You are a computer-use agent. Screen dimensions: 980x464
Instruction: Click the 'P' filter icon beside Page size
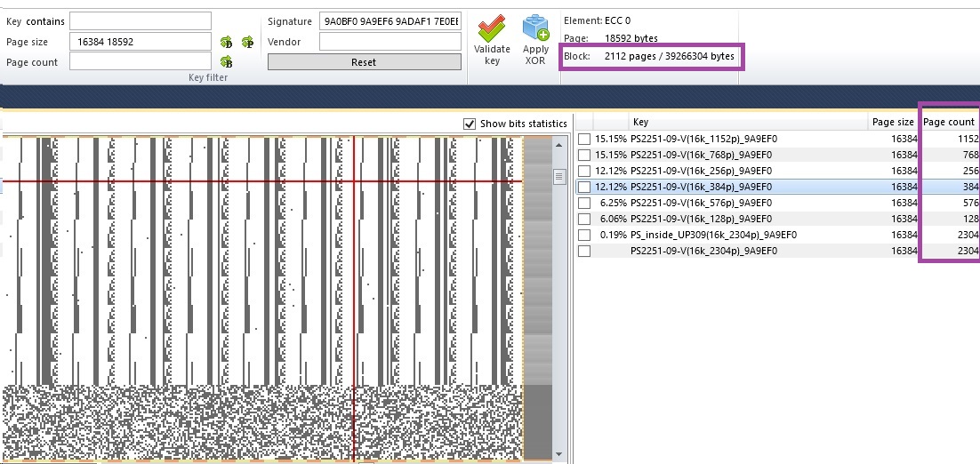point(248,42)
